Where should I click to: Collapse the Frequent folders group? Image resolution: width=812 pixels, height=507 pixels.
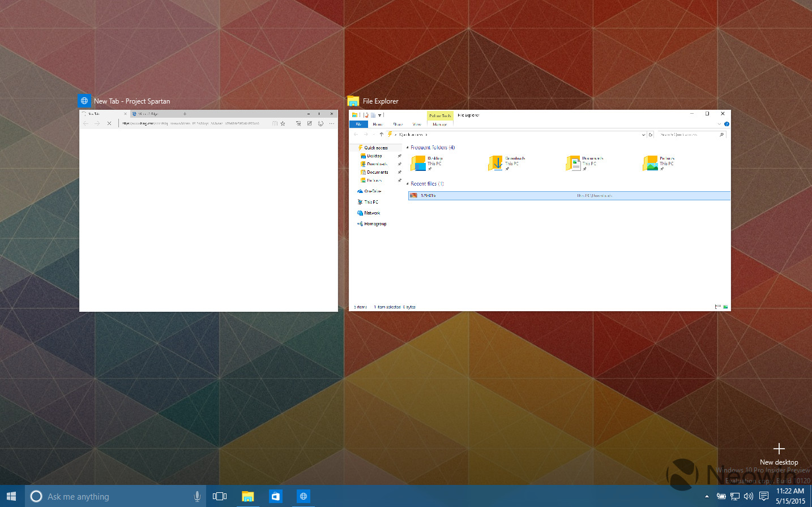click(408, 148)
